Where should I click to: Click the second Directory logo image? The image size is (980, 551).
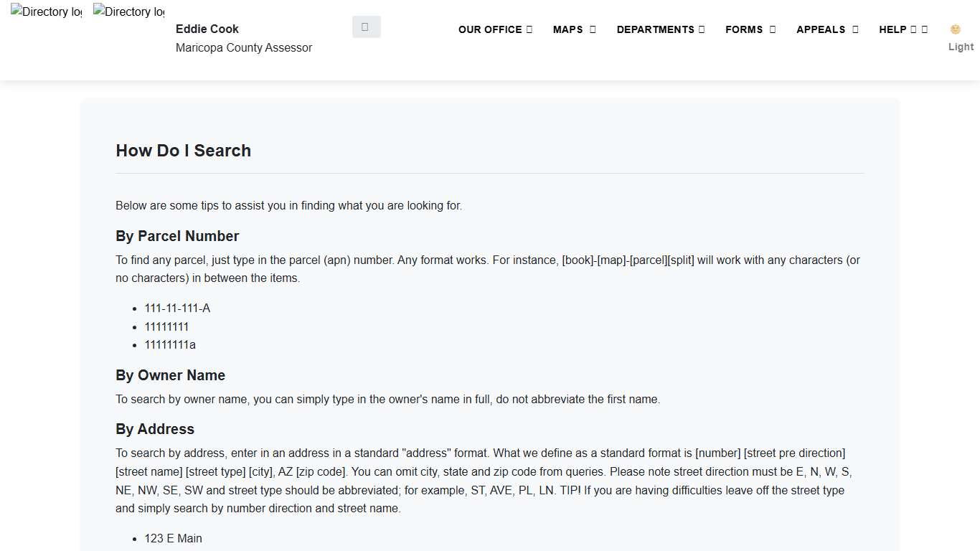[x=128, y=12]
